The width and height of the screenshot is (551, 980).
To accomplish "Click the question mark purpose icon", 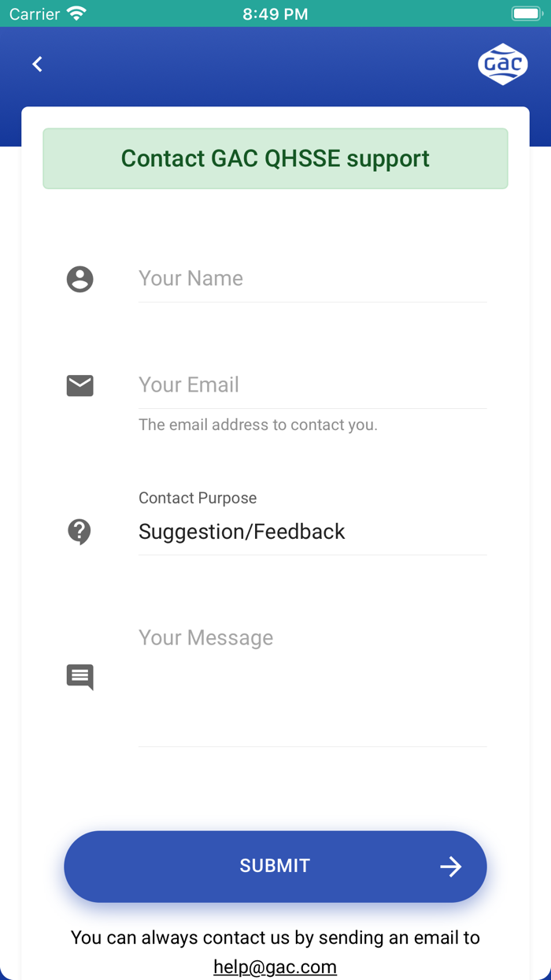I will (80, 532).
